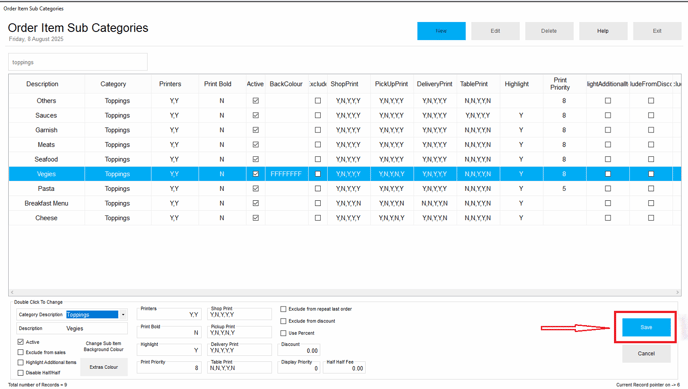This screenshot has width=688, height=389.
Task: Click the ShopPrint column header
Action: click(345, 84)
